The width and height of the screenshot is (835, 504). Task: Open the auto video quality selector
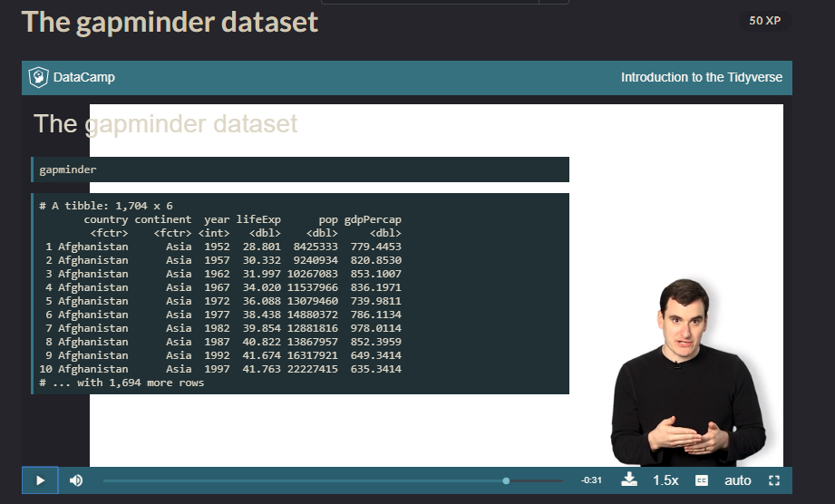[738, 480]
